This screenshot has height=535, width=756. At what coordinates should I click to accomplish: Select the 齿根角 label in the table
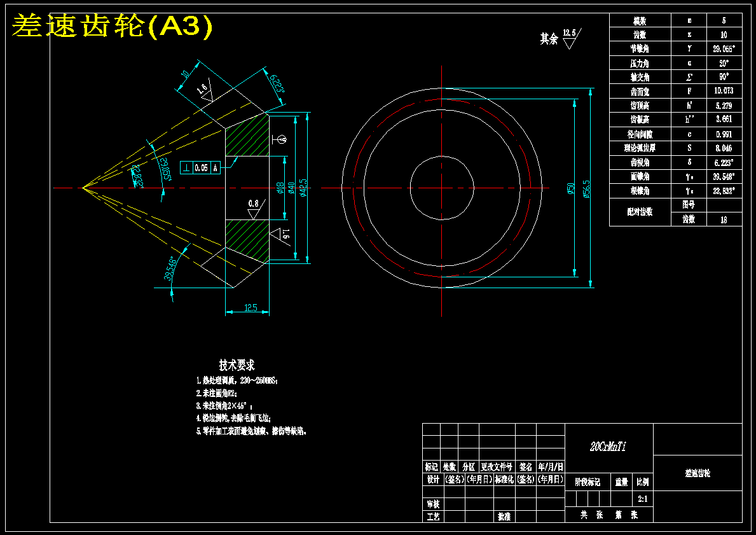pyautogui.click(x=640, y=162)
